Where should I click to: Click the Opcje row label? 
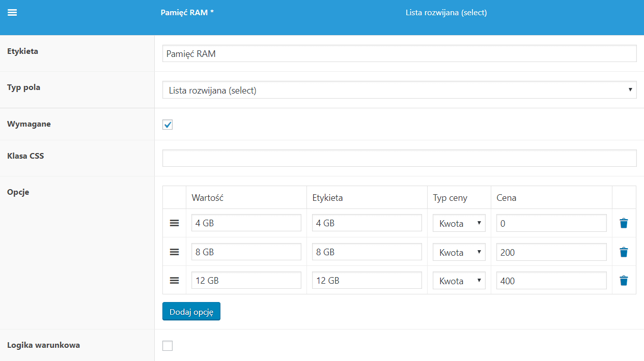pyautogui.click(x=18, y=192)
